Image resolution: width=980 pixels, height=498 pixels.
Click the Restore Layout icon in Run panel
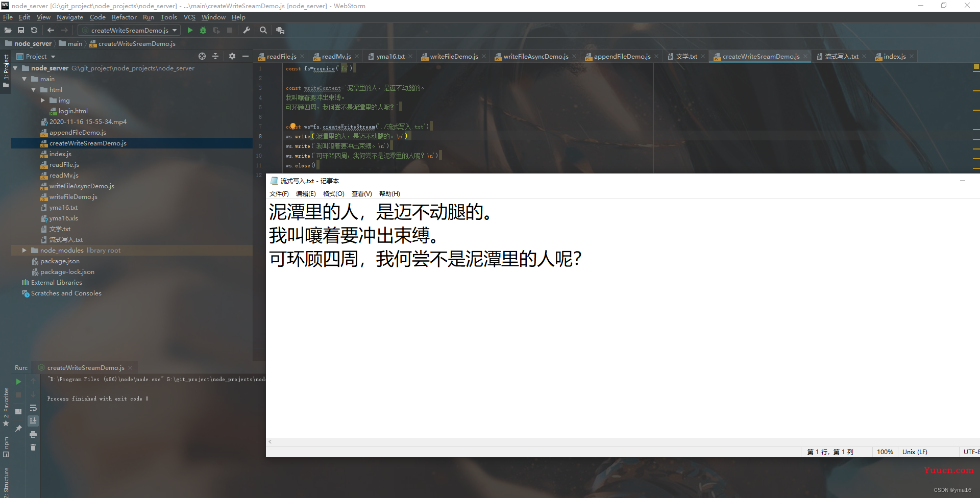point(18,411)
